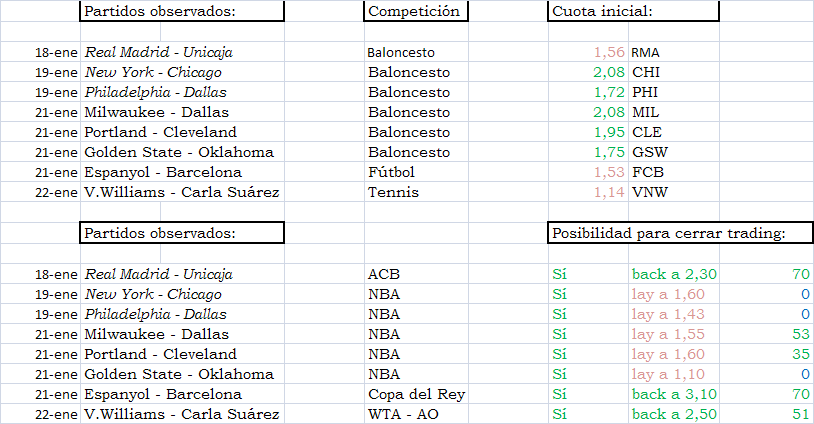Select the 'Milwaukee - Dallas' cell in bottom table

(182, 334)
